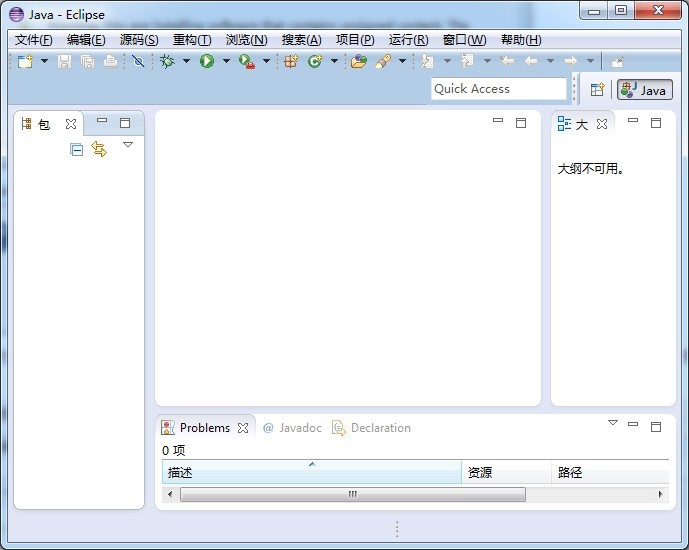Viewport: 689px width, 550px height.
Task: Expand the External Tools dropdown arrow
Action: 266,61
